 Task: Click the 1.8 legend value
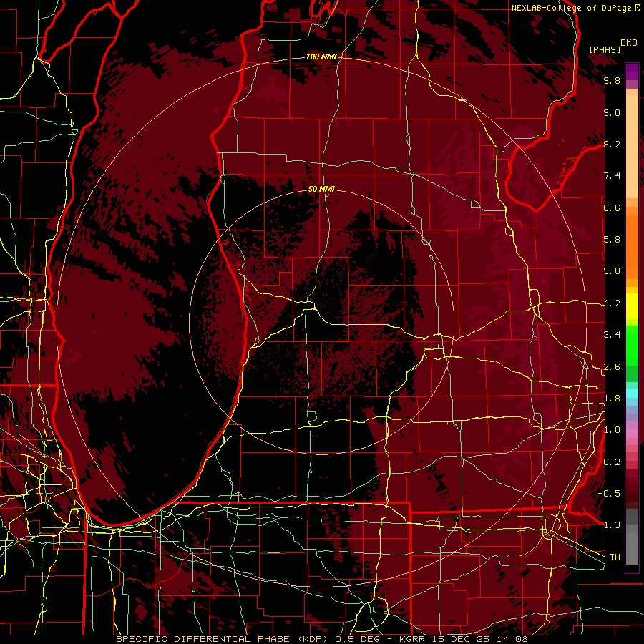612,399
